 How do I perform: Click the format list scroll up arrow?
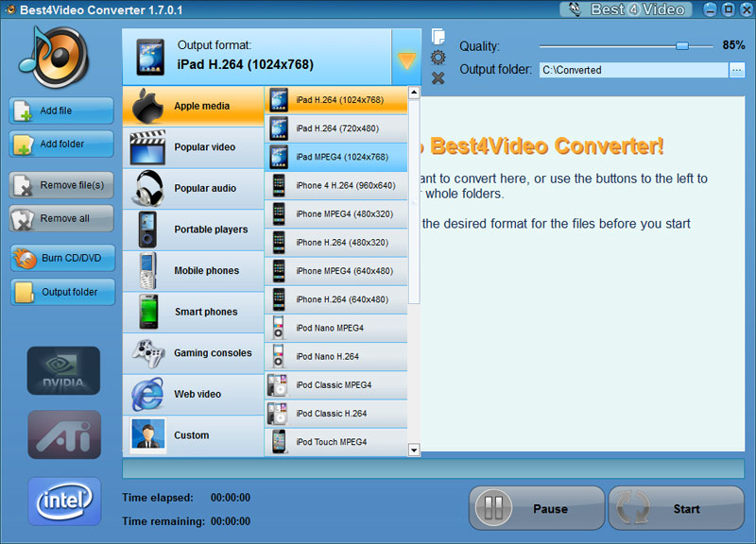pyautogui.click(x=414, y=93)
